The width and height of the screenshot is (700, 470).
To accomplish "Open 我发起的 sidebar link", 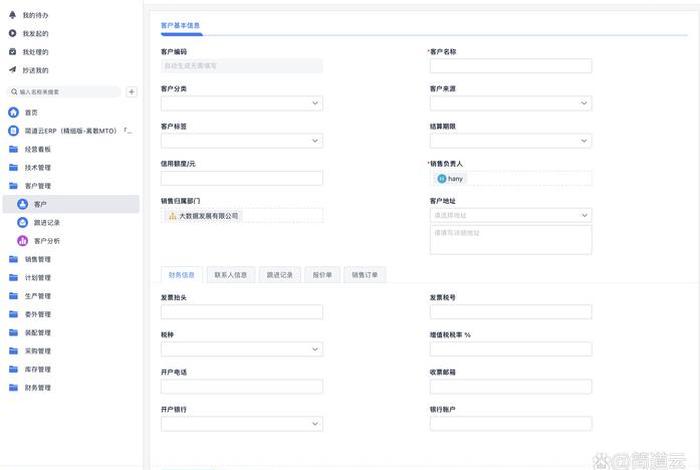I will [35, 33].
